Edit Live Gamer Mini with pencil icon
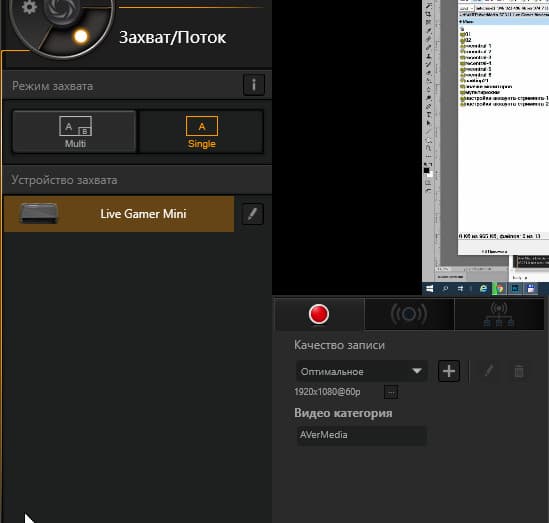Viewport: 549px width, 523px height. (253, 214)
